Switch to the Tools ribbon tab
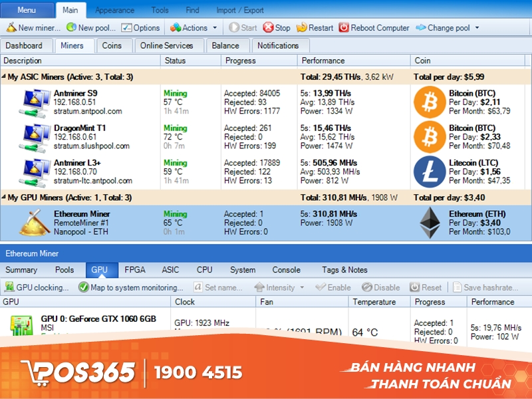The height and width of the screenshot is (399, 532). (160, 10)
